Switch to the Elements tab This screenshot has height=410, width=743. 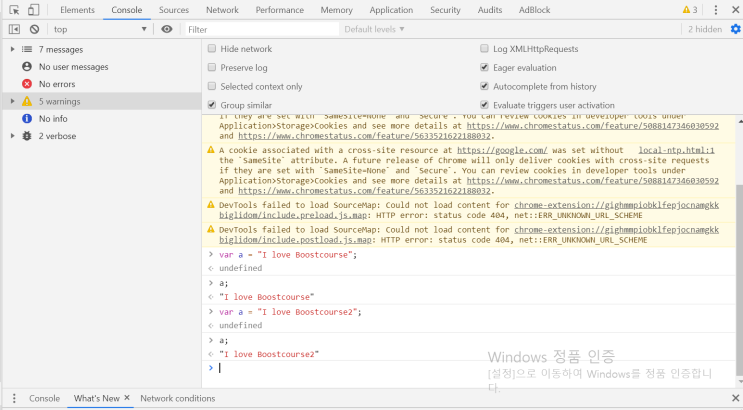pyautogui.click(x=77, y=10)
